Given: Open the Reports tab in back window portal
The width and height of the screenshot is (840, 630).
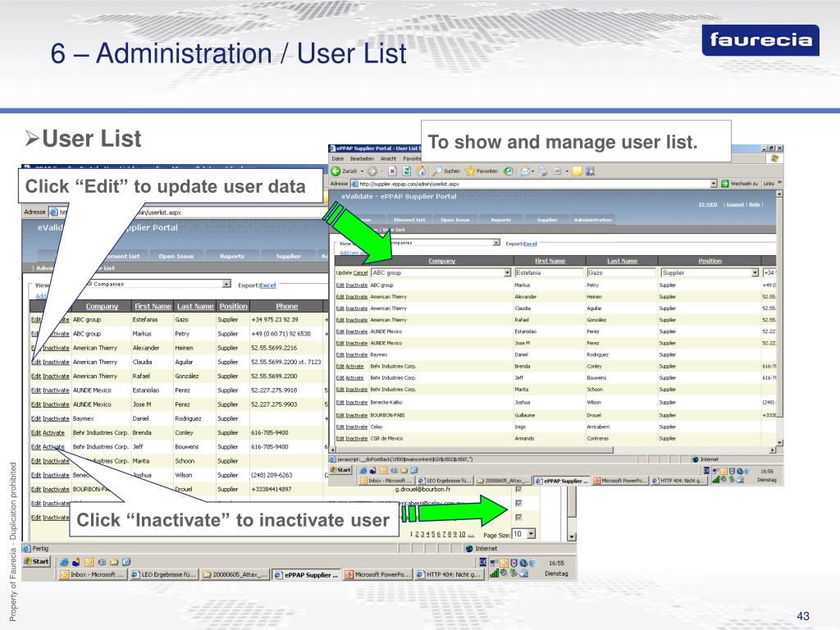Looking at the screenshot, I should pos(232,256).
